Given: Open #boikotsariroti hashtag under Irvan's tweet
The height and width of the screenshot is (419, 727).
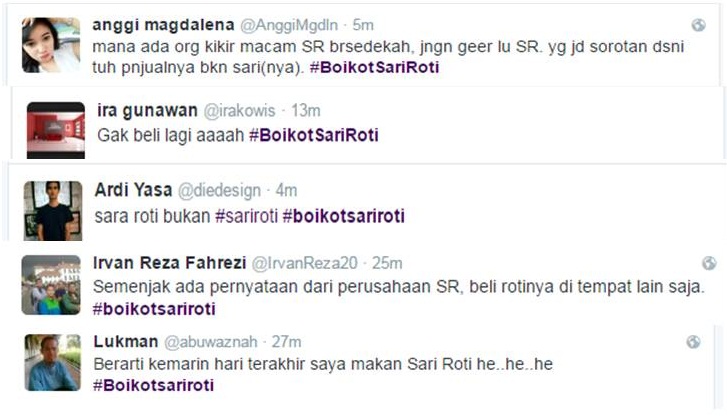Looking at the screenshot, I should [154, 309].
